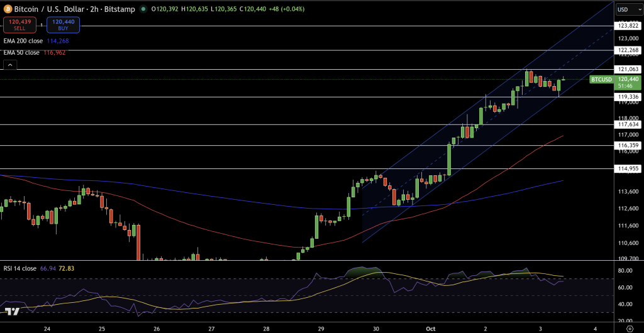The image size is (644, 333).
Task: Click the Bitcoin / U.S. Dollar symbol title
Action: pyautogui.click(x=64, y=9)
